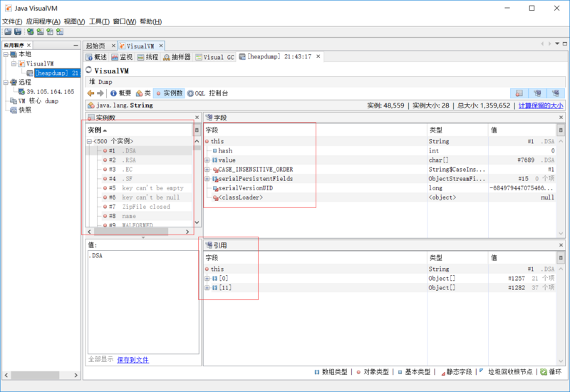Close the 应用程序 side panel tab
The width and height of the screenshot is (570, 392).
coord(28,45)
